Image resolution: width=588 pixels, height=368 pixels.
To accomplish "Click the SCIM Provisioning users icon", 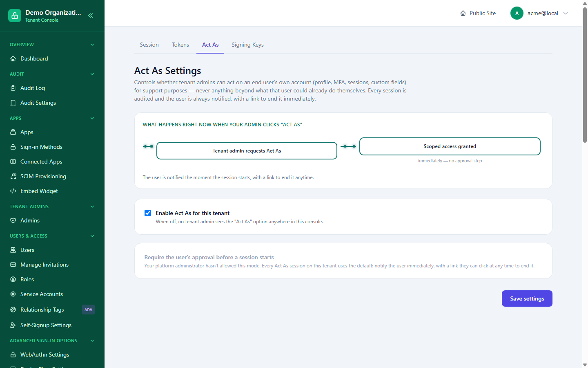I will click(x=13, y=176).
